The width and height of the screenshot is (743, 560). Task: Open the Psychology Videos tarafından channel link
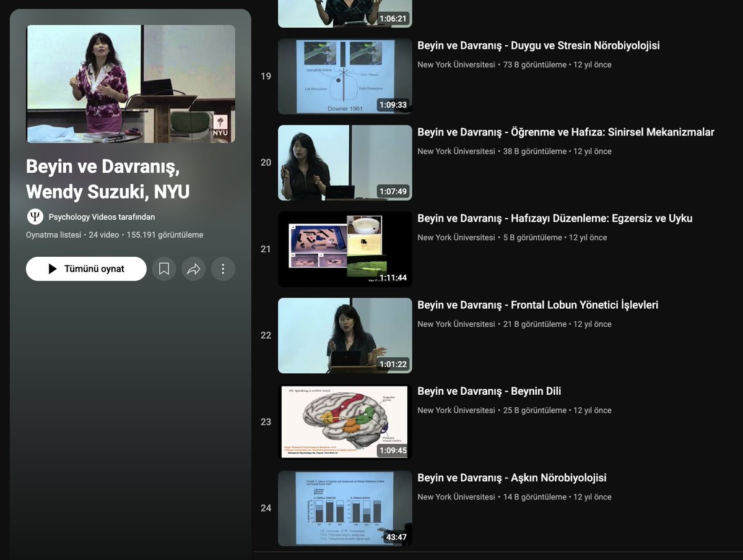[102, 217]
